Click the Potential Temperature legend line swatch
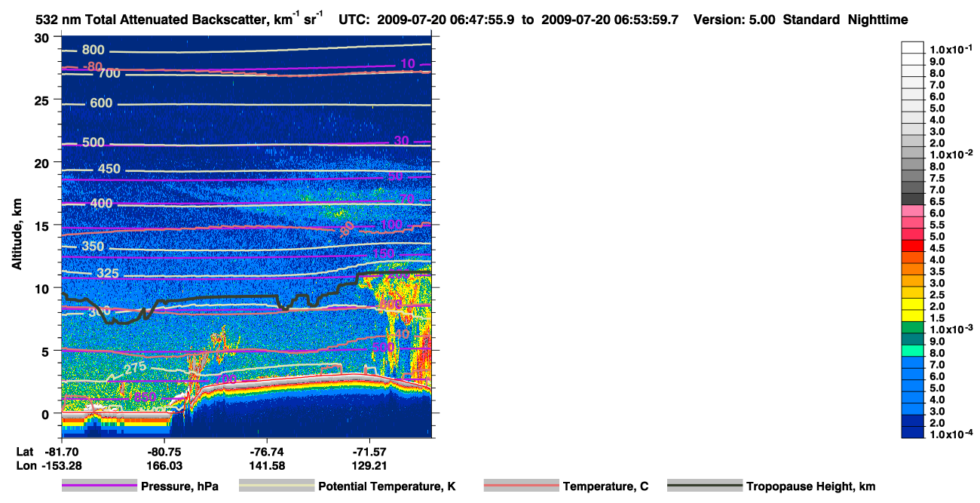Screen dimensions: 980x503 coord(276,486)
